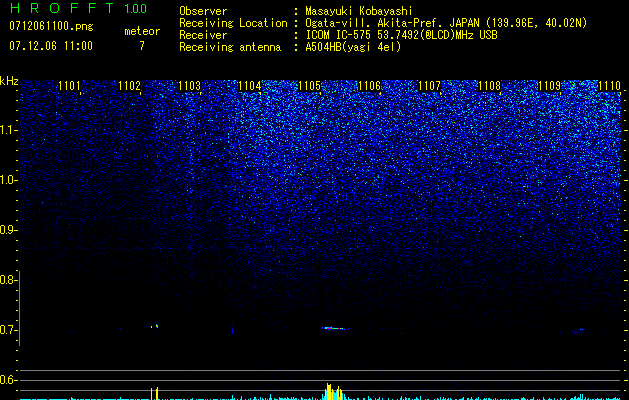Click the 1105 time marker
This screenshot has width=629, height=400.
(309, 86)
